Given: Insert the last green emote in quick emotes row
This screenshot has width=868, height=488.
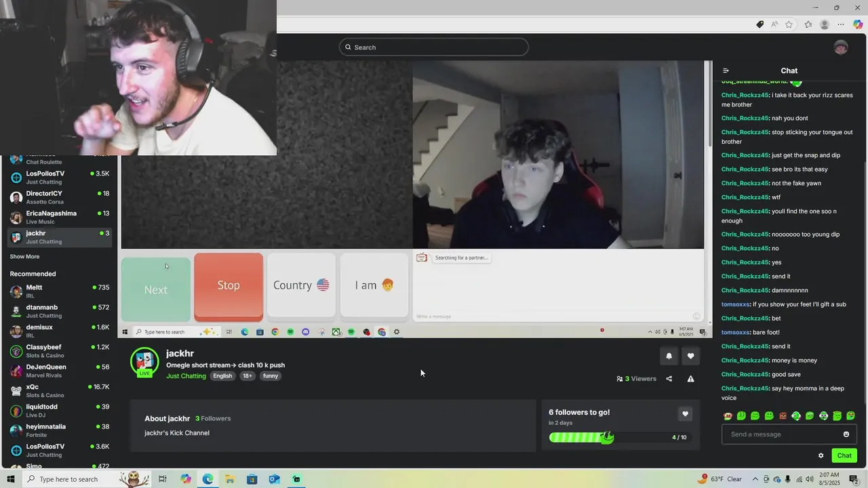Looking at the screenshot, I should pyautogui.click(x=850, y=416).
